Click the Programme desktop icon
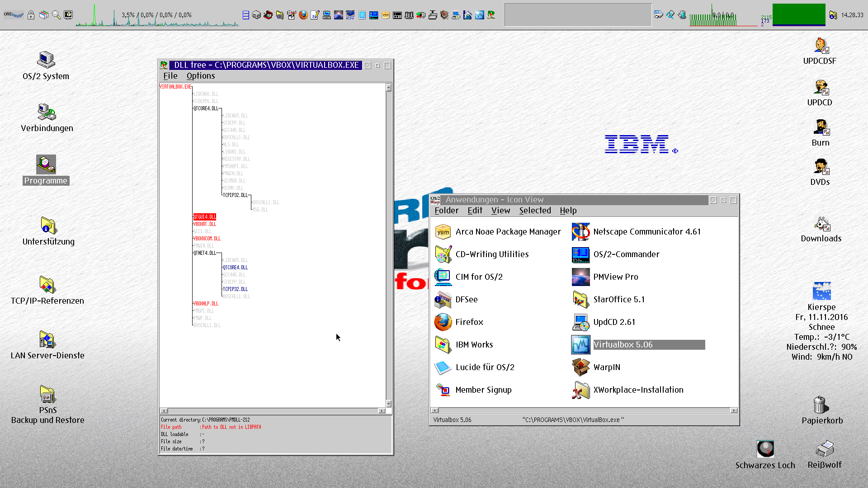 click(x=46, y=164)
